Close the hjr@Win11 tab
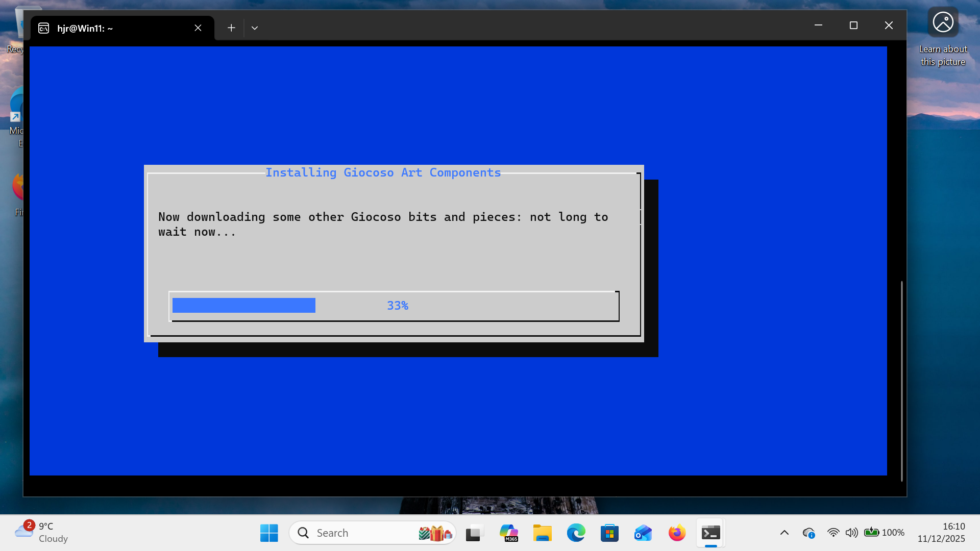Screen dimensions: 980x551 pyautogui.click(x=198, y=28)
